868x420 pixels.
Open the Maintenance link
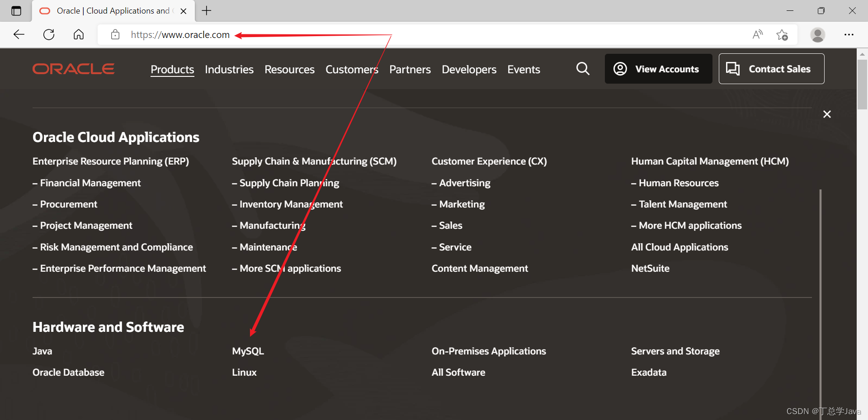tap(264, 247)
